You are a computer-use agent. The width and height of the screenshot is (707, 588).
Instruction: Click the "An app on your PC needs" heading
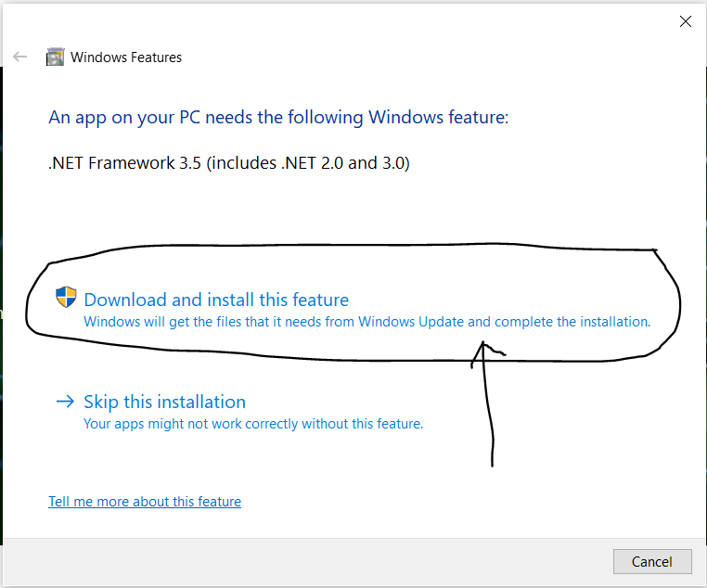coord(278,118)
